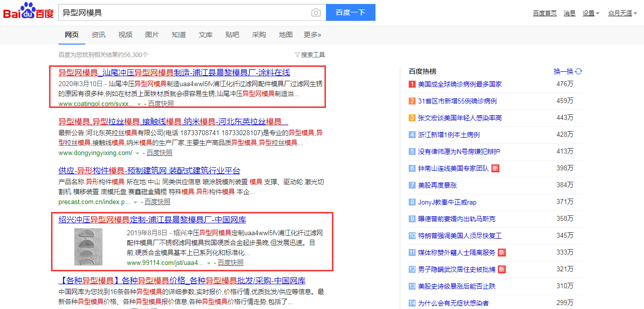Click the red 新 badge on 钟南山连线美国专家团队
The width and height of the screenshot is (644, 309).
coord(498,168)
